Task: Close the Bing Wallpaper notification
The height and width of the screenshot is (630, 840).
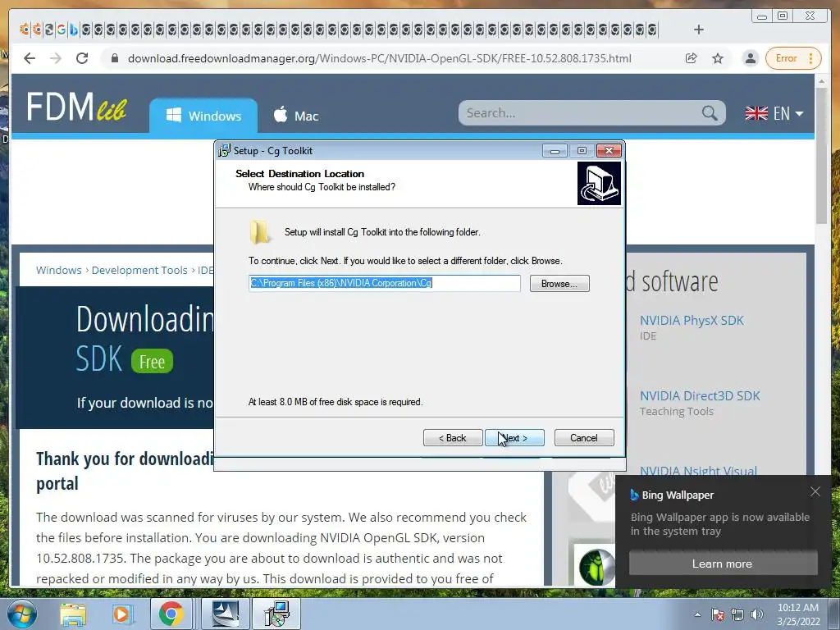Action: coord(815,491)
